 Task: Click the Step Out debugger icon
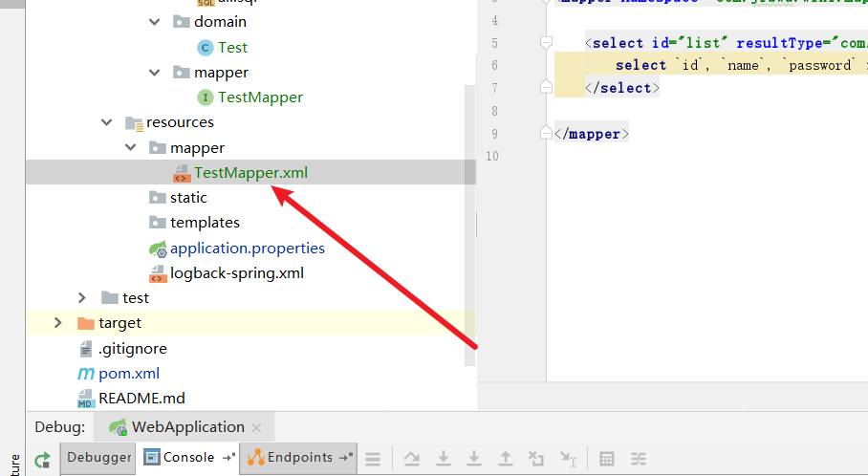click(505, 459)
